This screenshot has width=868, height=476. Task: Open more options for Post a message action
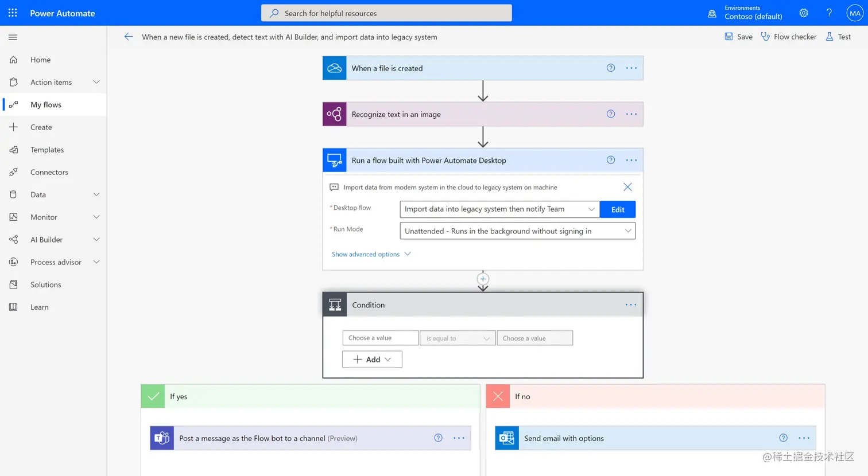tap(459, 438)
